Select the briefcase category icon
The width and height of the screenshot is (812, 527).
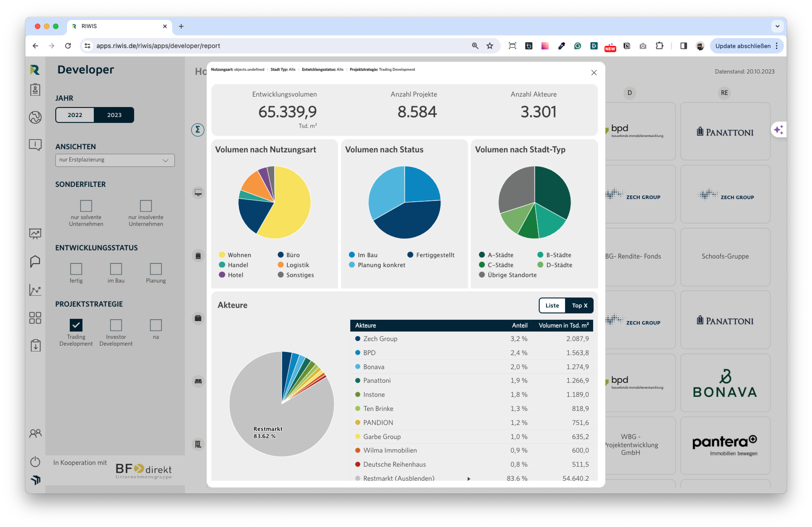click(198, 318)
